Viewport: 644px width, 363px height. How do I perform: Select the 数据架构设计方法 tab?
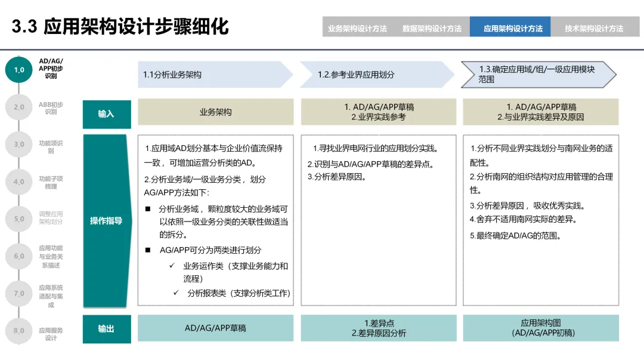432,29
